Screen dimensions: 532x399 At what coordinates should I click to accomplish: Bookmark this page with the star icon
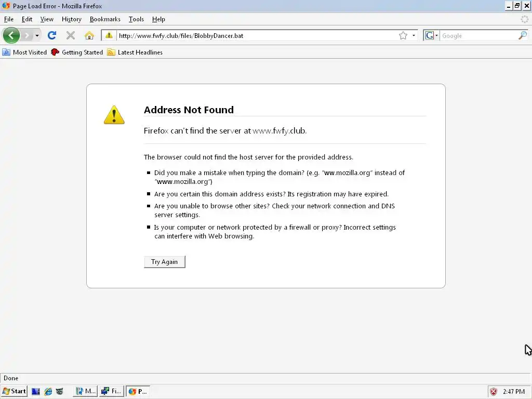point(403,36)
